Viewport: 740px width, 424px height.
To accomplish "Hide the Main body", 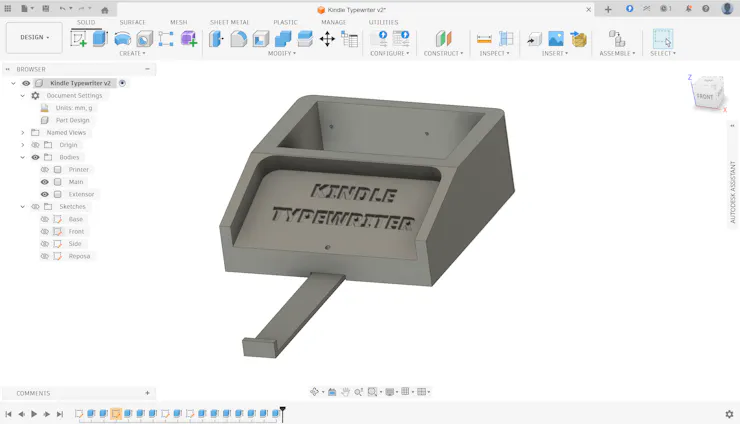I will coord(44,182).
